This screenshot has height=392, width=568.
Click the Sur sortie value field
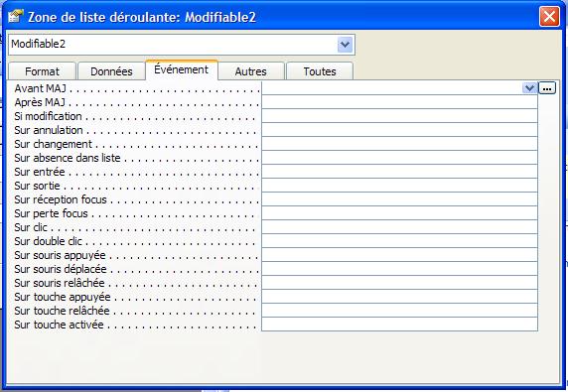pyautogui.click(x=399, y=186)
